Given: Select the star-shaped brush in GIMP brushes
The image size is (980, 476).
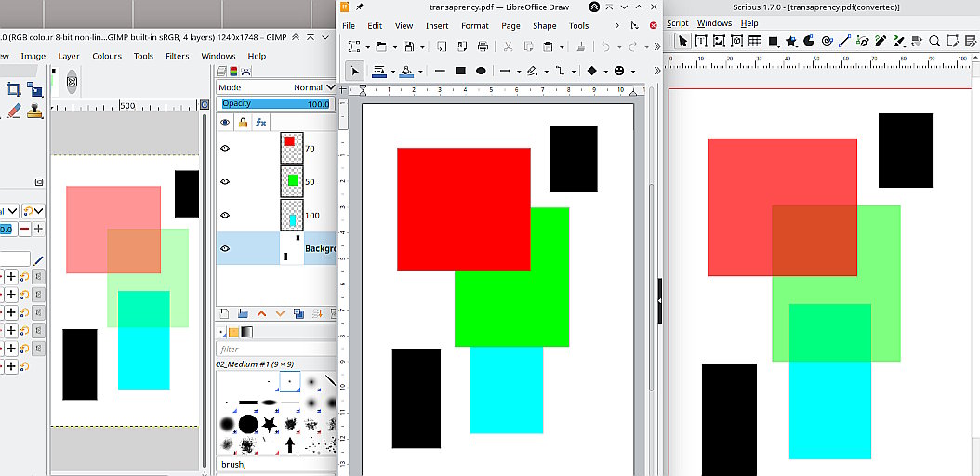Looking at the screenshot, I should pyautogui.click(x=269, y=425).
